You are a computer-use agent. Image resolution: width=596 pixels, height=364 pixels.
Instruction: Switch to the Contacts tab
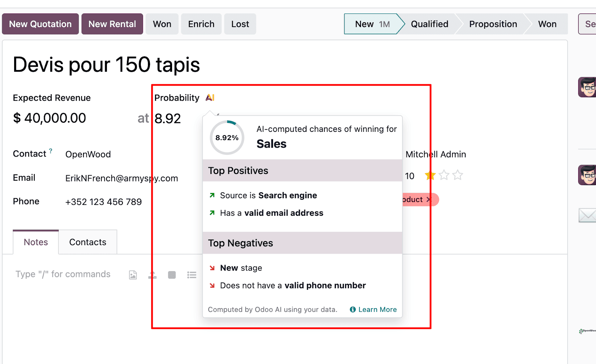88,242
